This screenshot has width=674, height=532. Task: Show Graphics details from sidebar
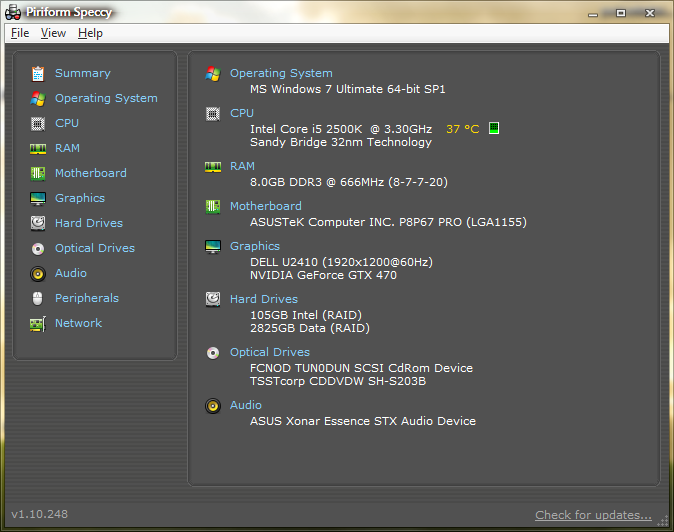point(80,198)
